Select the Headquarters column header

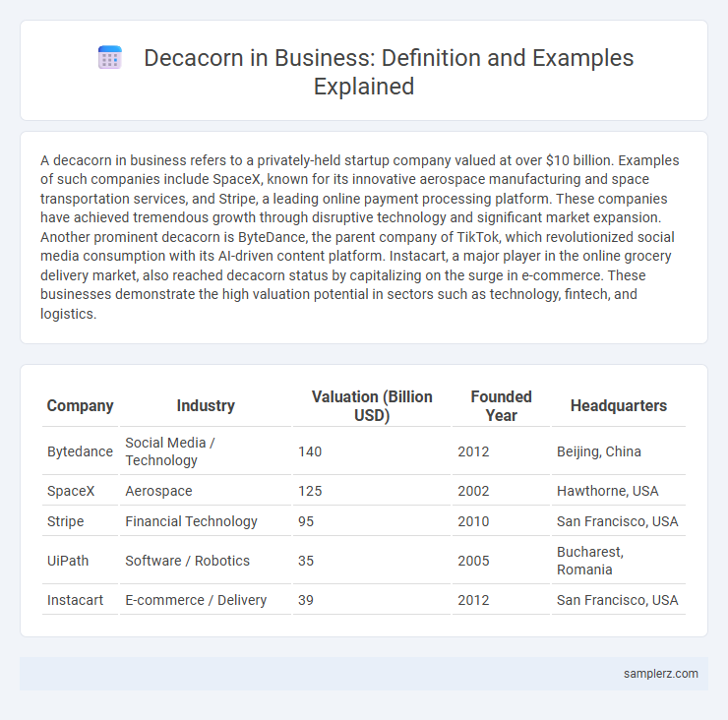(x=619, y=405)
